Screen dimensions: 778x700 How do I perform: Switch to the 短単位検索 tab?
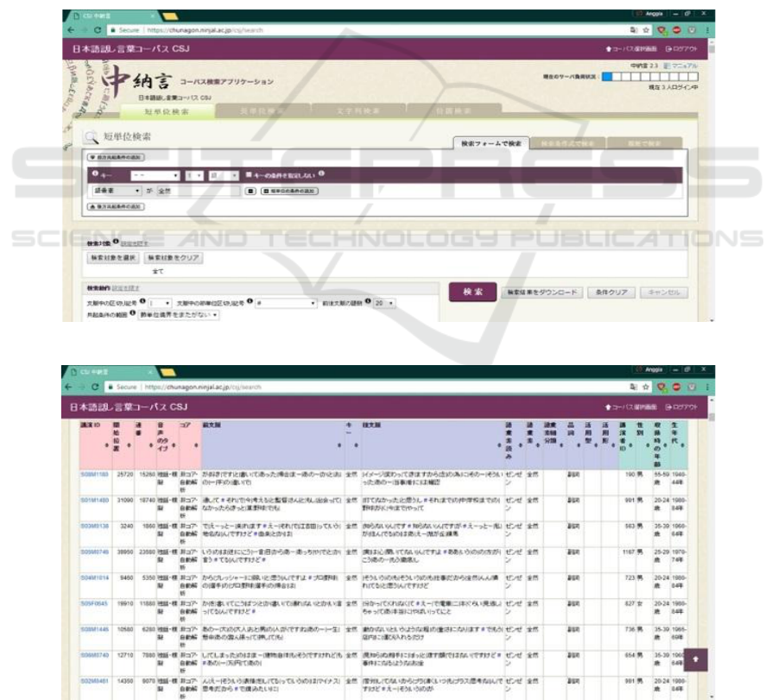click(x=166, y=111)
